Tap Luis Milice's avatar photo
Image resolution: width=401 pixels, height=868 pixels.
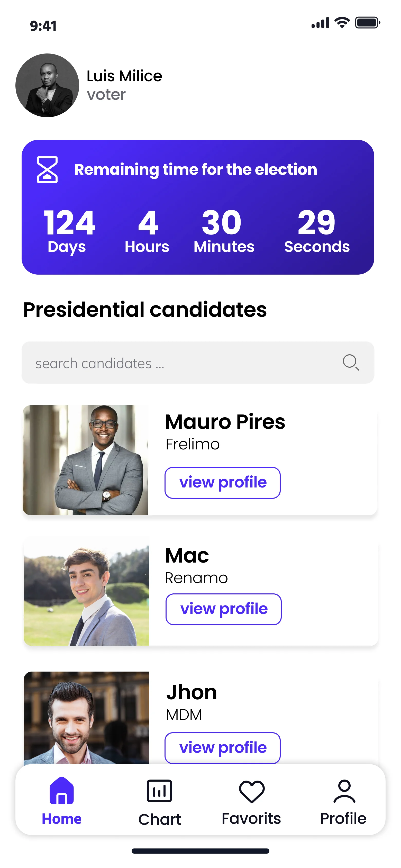(47, 85)
